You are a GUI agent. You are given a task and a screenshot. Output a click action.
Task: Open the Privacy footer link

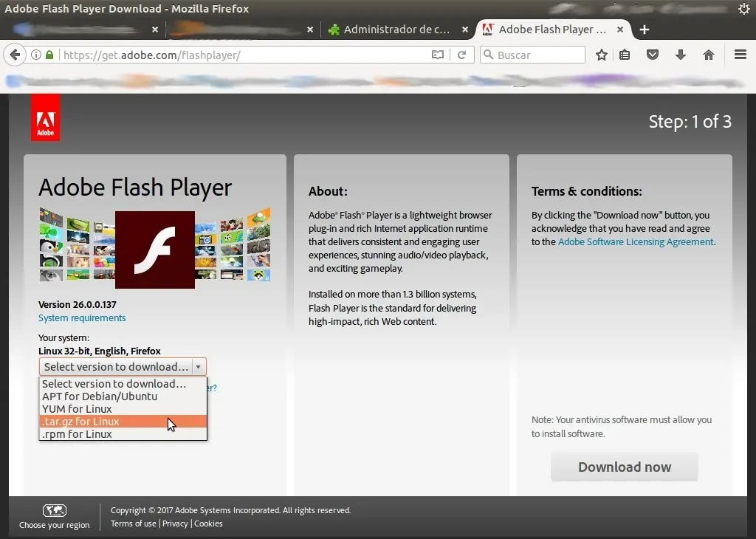tap(175, 523)
